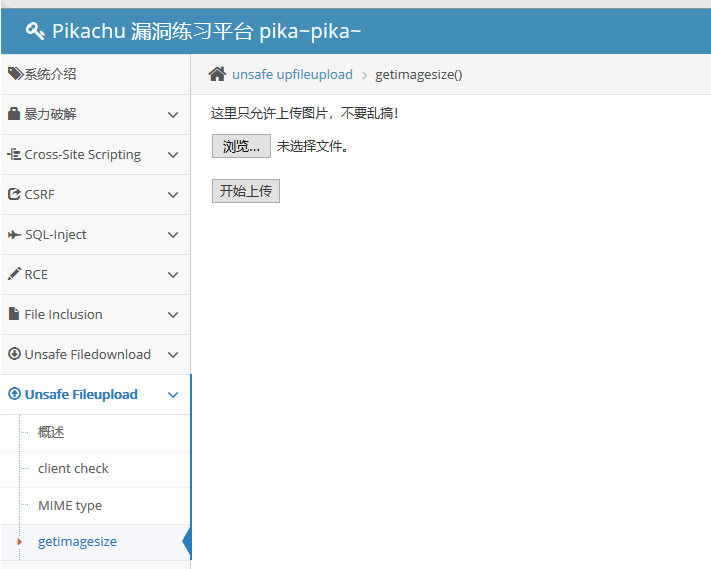Click the 这里只允许上传图片 notice text

tap(304, 113)
